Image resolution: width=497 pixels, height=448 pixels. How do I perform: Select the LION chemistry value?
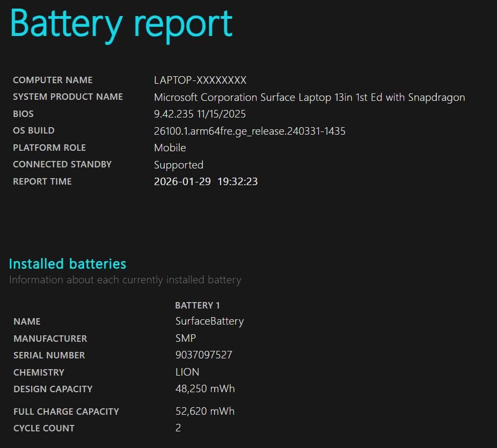tap(186, 372)
